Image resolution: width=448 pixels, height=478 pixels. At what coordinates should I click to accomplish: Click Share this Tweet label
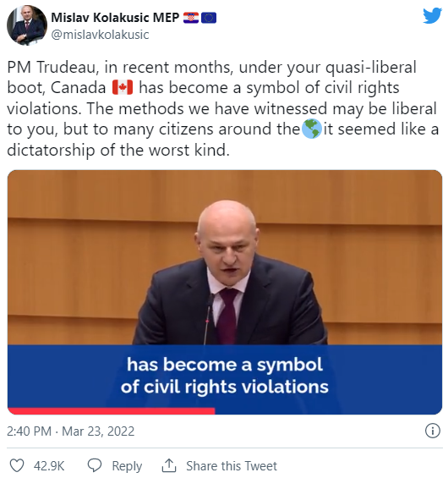232,466
